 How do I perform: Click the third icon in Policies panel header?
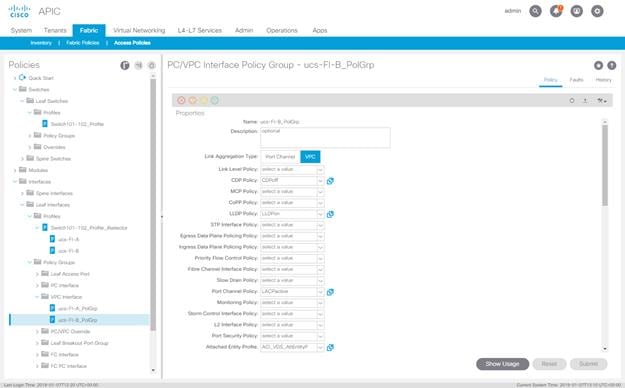tap(151, 65)
